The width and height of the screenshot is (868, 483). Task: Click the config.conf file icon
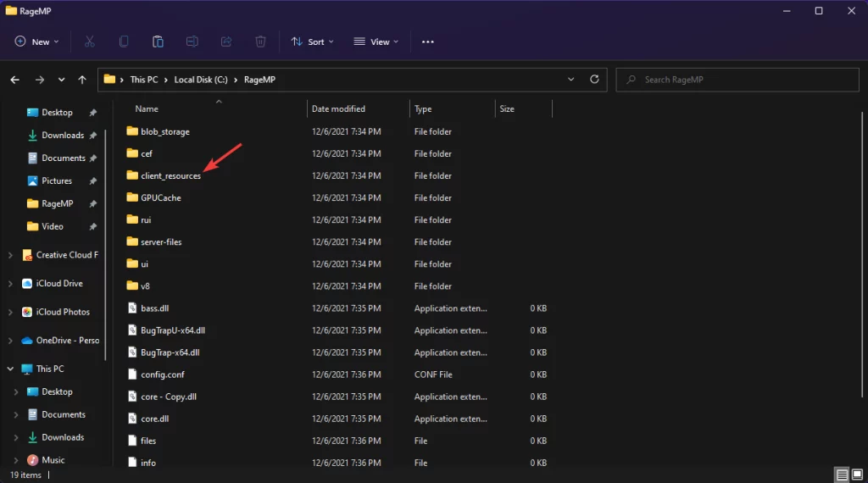(131, 375)
